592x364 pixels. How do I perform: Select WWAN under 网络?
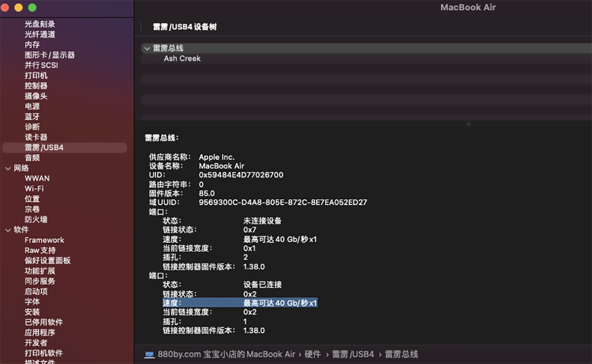coord(37,178)
